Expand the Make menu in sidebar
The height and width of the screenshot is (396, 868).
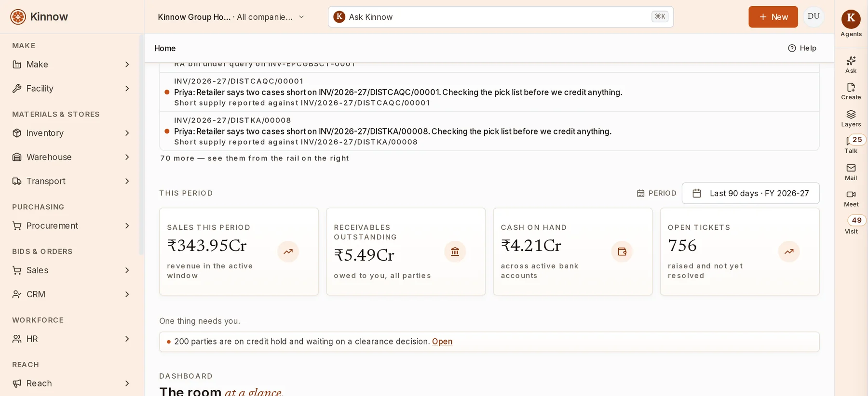(x=72, y=65)
